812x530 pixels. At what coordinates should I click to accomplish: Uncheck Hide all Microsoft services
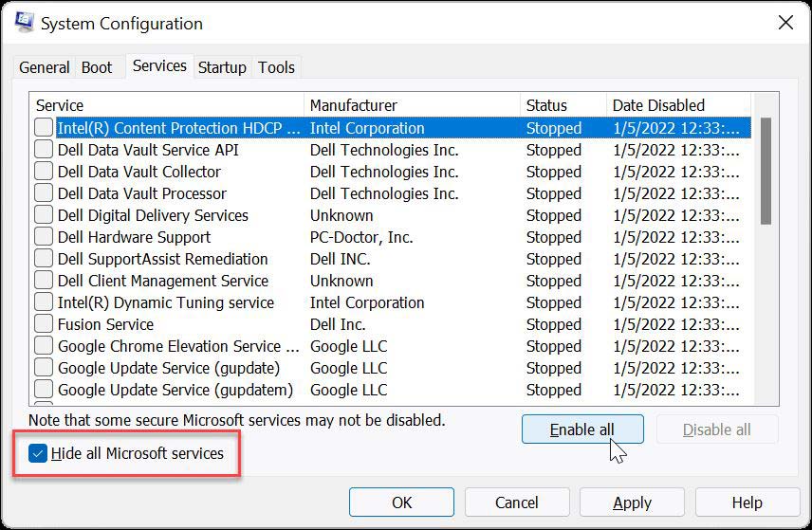tap(38, 453)
